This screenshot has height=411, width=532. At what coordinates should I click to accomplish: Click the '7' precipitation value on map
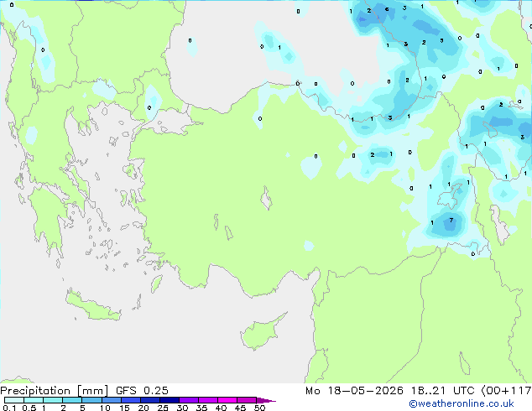click(x=451, y=220)
